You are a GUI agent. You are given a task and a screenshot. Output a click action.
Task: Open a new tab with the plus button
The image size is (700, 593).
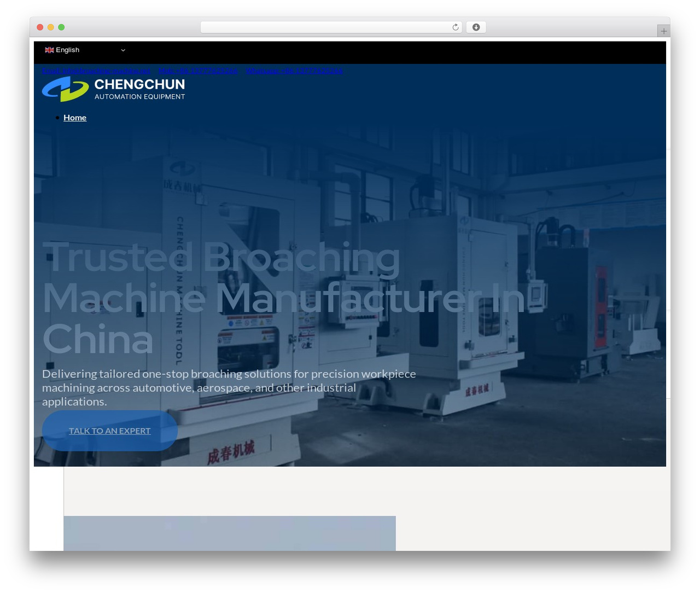663,31
